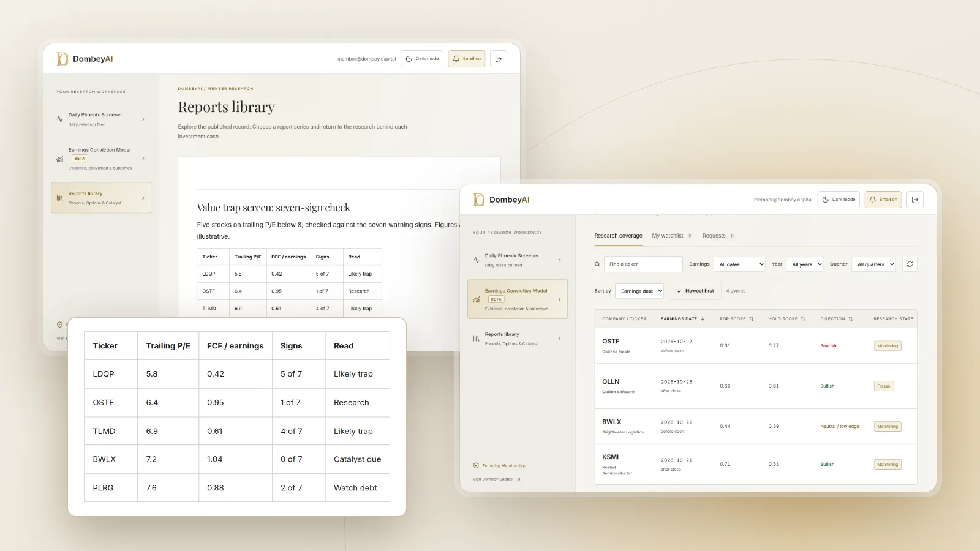Click the chart icon beside Earnings Conviction Model, left window
Viewport: 980px width, 551px height.
(x=60, y=159)
